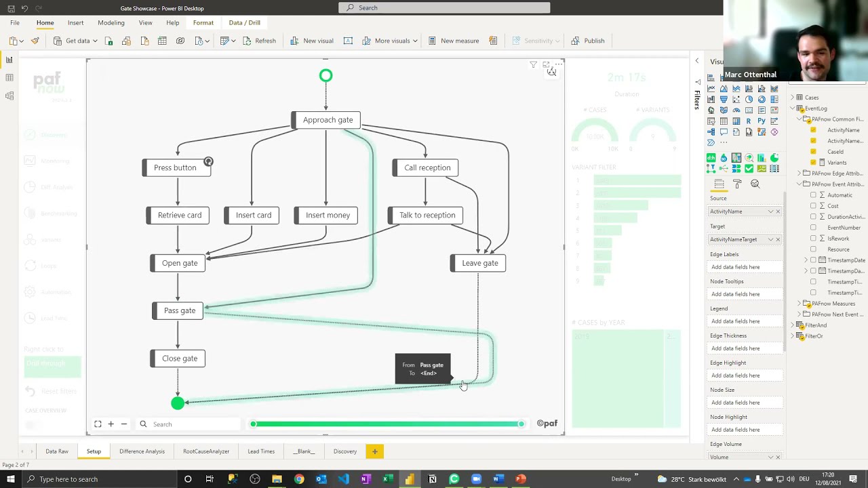The width and height of the screenshot is (868, 488).
Task: Click the Excel workbook import icon
Action: coord(108,41)
